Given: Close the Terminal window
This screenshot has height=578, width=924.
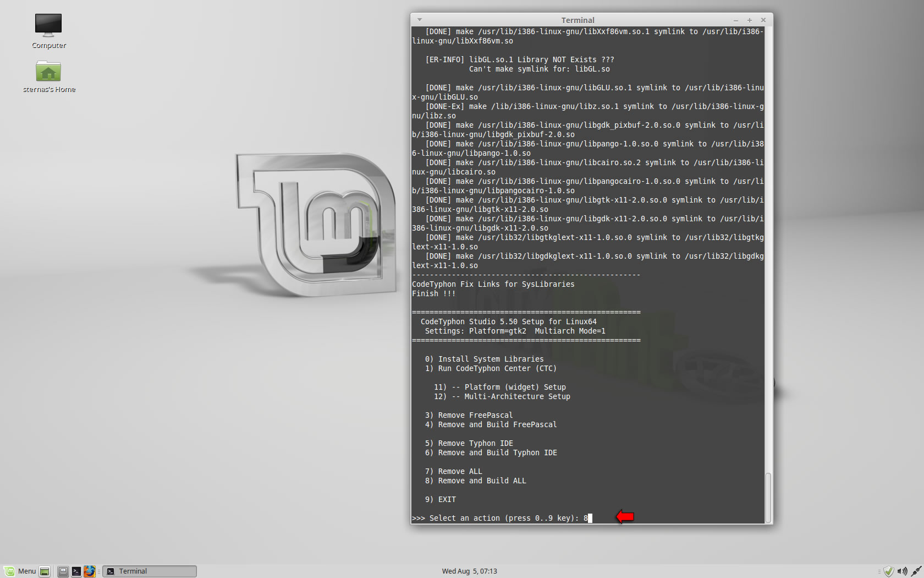Looking at the screenshot, I should pos(763,20).
